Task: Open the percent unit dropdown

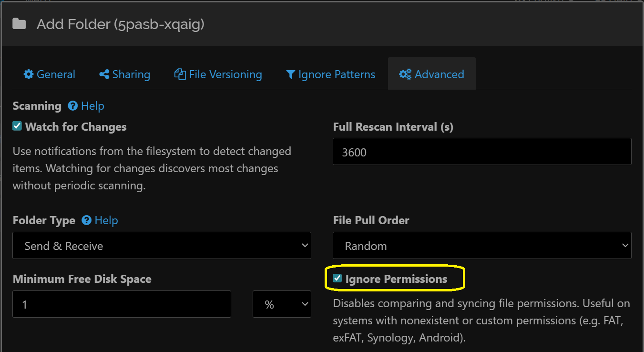Action: pyautogui.click(x=282, y=304)
